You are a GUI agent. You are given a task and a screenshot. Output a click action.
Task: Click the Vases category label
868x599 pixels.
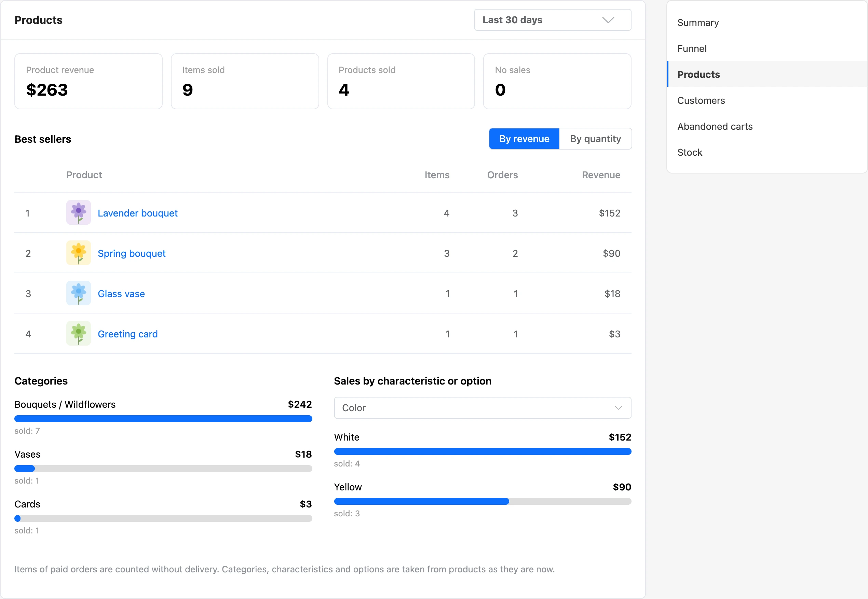pyautogui.click(x=27, y=454)
